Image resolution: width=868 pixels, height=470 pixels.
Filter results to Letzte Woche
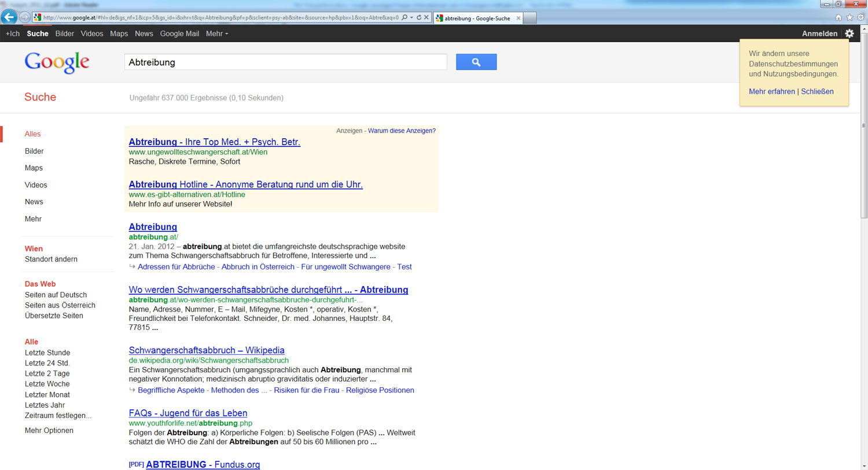[47, 384]
